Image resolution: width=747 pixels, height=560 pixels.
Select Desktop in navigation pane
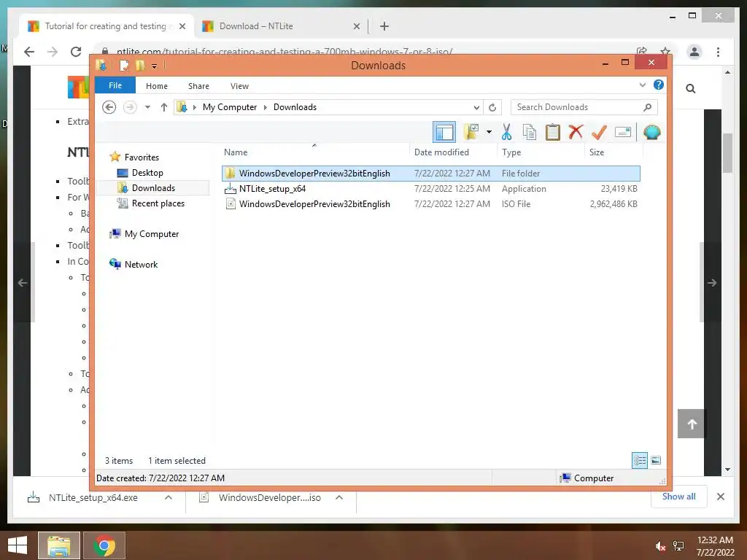point(147,172)
